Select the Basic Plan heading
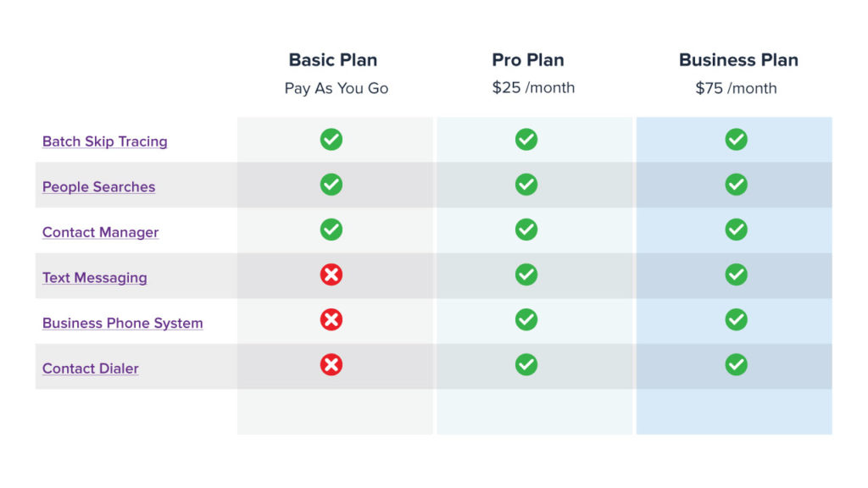868x488 pixels. tap(332, 60)
